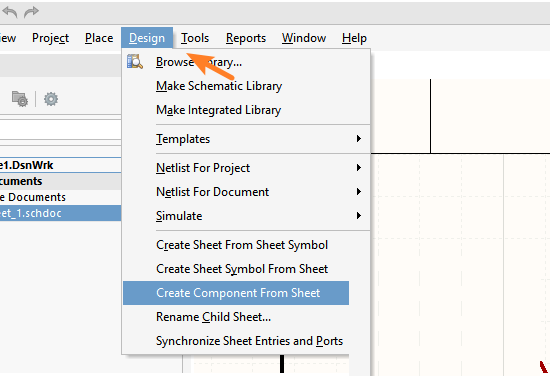Screen dimensions: 560x376
Task: Click the project folder options icon
Action: click(20, 99)
